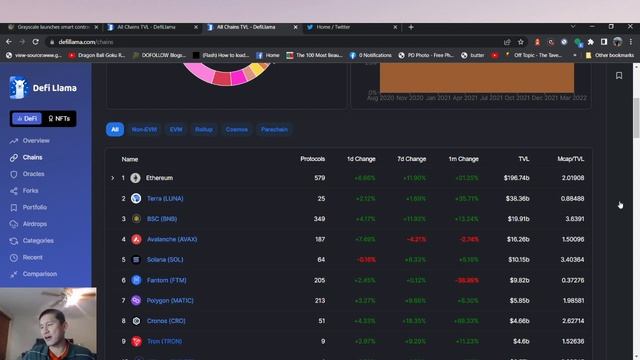Click the Avalanche (AVAX) icon
The width and height of the screenshot is (640, 360).
coord(136,239)
